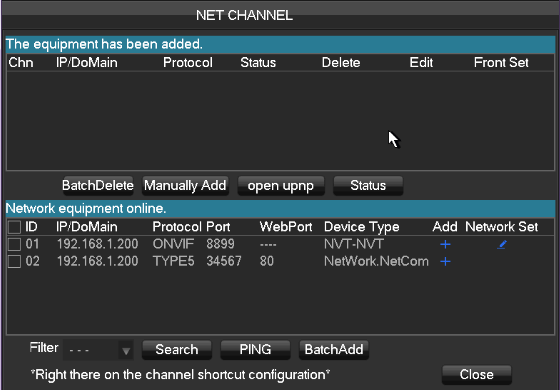
Task: Select the 192.168.1.200 ONVIF row
Action: pyautogui.click(x=280, y=245)
